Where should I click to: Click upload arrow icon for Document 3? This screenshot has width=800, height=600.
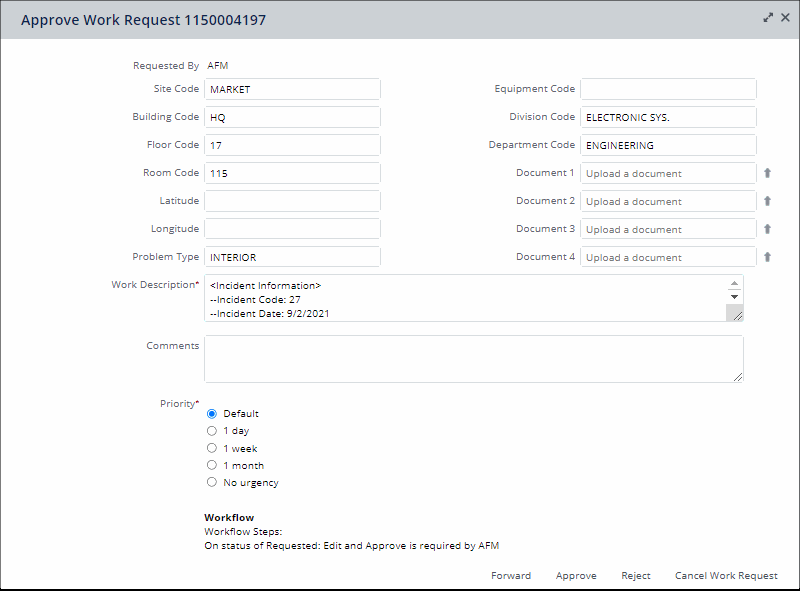[x=768, y=229]
